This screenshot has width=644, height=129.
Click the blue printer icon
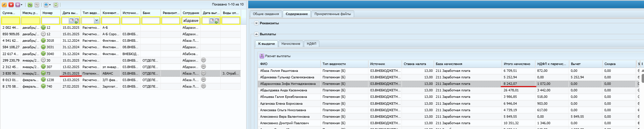click(x=46, y=4)
